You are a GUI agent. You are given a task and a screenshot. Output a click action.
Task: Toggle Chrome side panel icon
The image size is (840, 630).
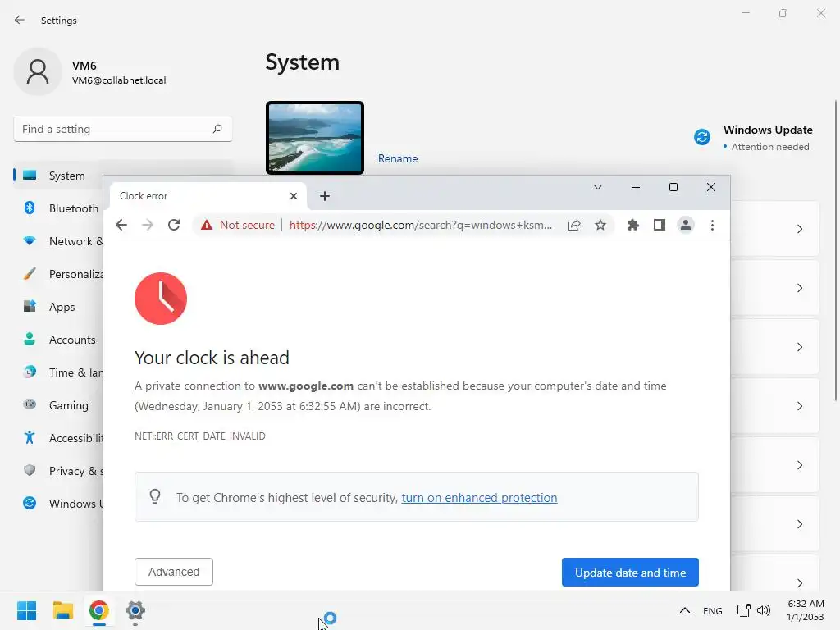[660, 225]
